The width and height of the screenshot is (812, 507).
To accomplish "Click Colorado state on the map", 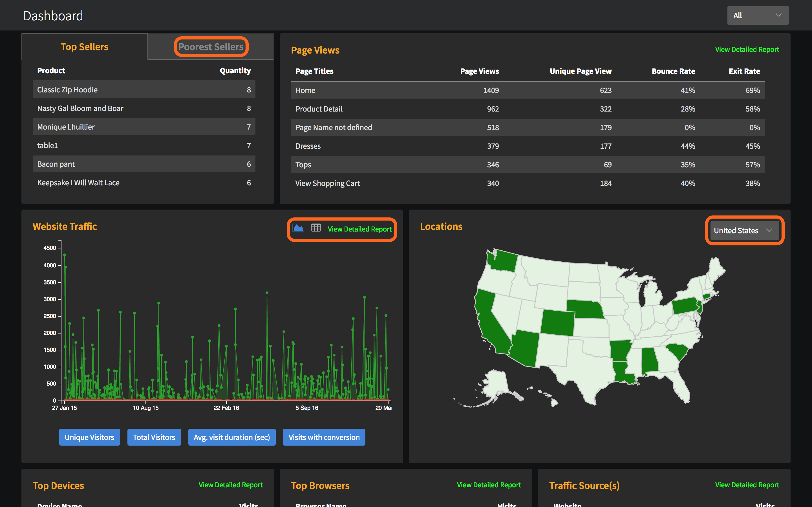I will (558, 323).
